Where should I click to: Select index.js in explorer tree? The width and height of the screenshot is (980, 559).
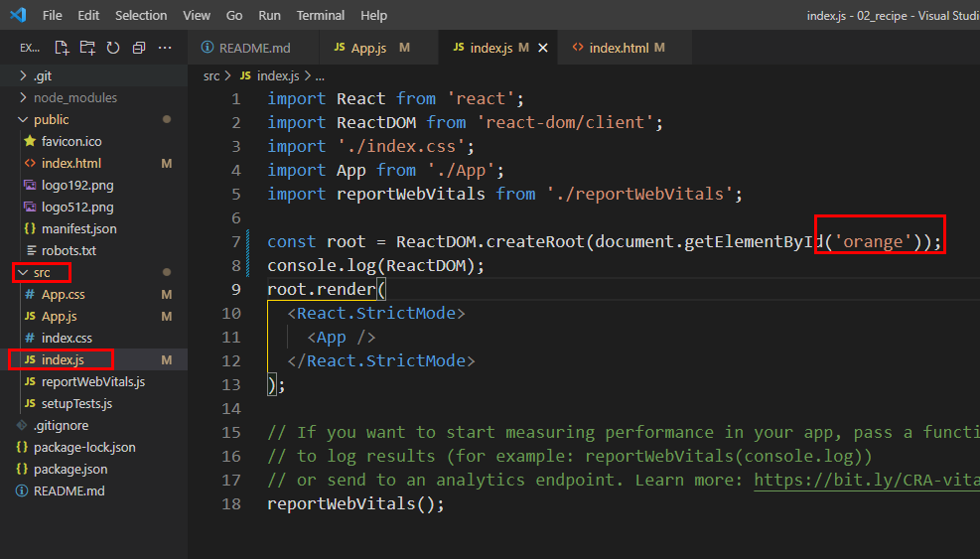[93, 359]
